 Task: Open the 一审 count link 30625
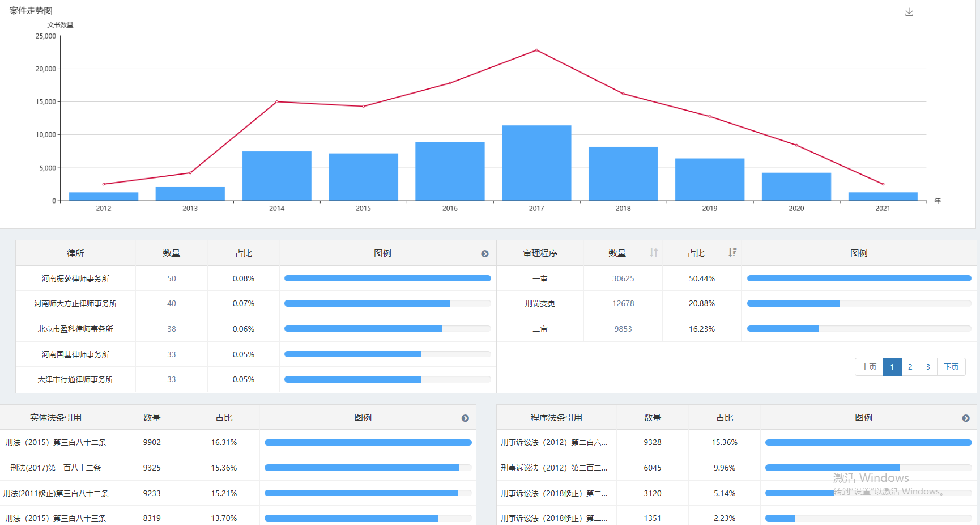(623, 278)
